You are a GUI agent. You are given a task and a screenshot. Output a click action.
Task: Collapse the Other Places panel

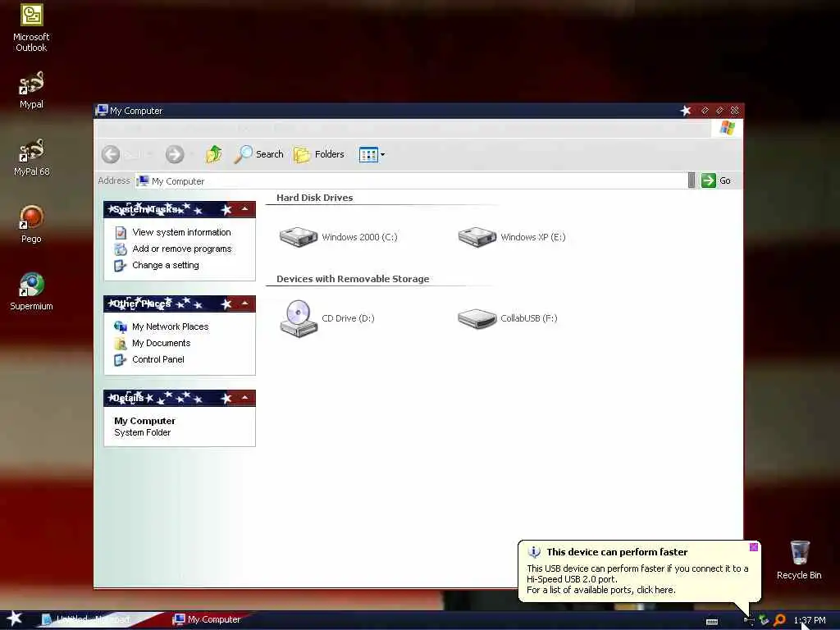tap(244, 304)
